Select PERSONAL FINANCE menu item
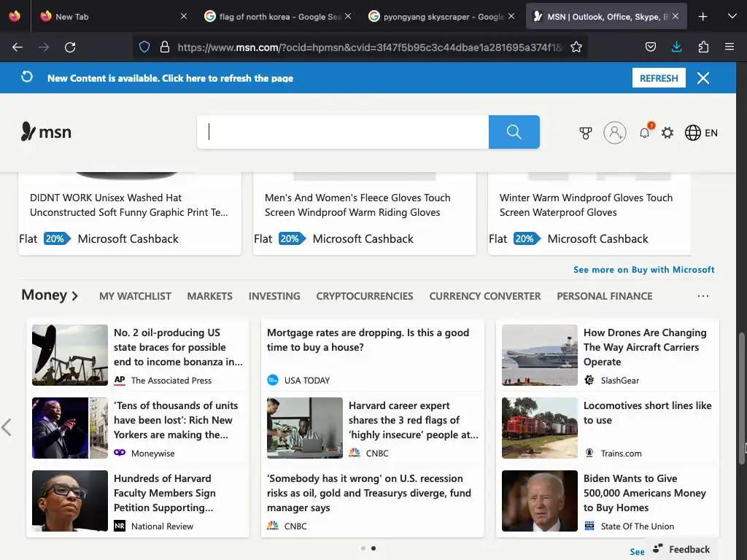This screenshot has height=560, width=747. pyautogui.click(x=605, y=296)
